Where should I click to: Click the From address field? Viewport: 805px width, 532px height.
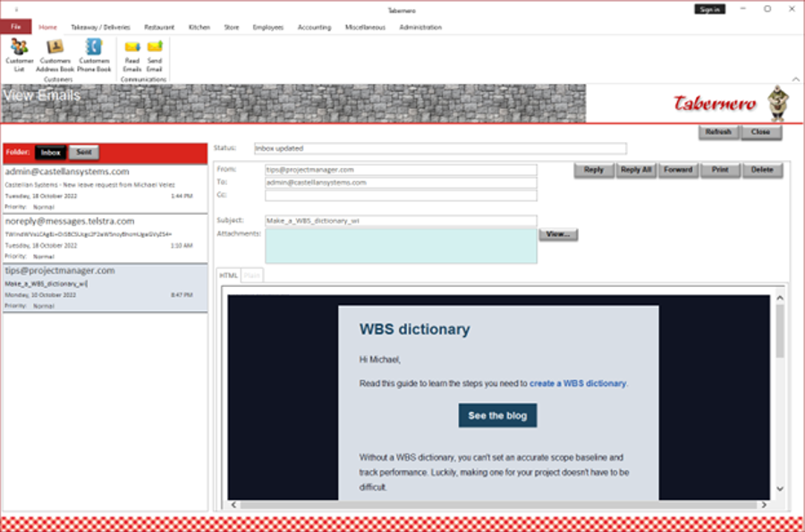[x=401, y=170]
